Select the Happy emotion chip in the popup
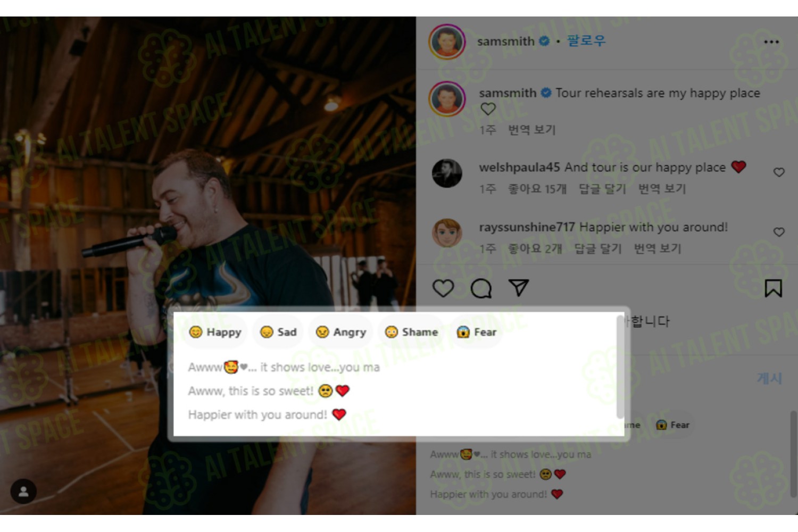This screenshot has height=532, width=798. [x=215, y=332]
